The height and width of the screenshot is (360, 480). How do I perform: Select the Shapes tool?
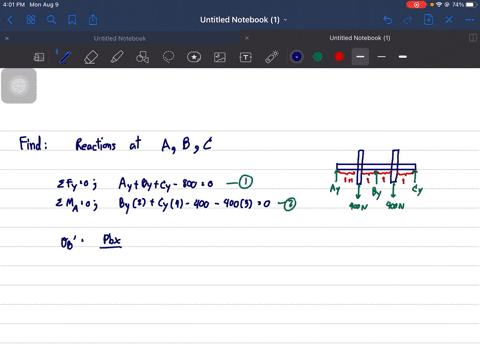pos(142,57)
